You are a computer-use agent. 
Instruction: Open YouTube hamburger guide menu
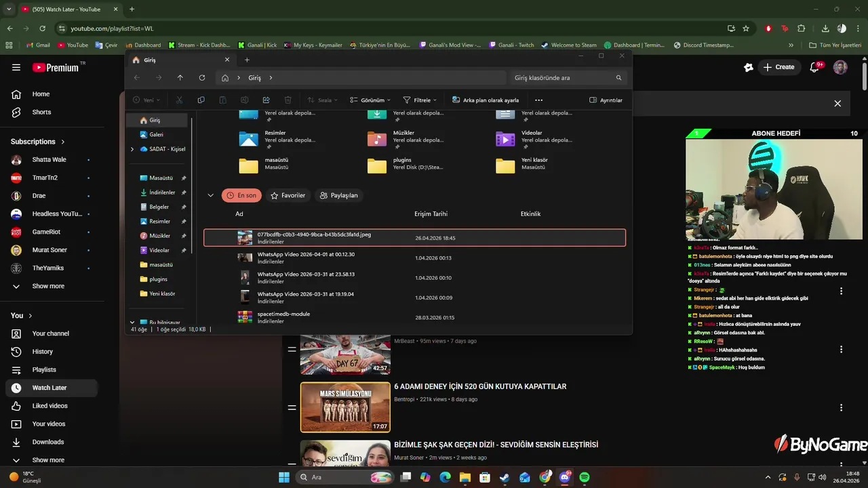pyautogui.click(x=16, y=67)
